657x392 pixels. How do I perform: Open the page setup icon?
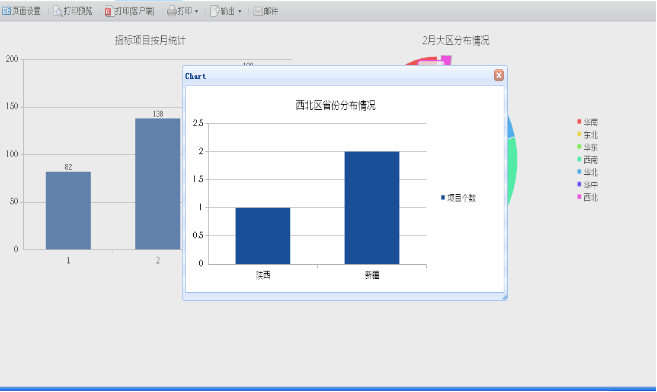pyautogui.click(x=6, y=11)
